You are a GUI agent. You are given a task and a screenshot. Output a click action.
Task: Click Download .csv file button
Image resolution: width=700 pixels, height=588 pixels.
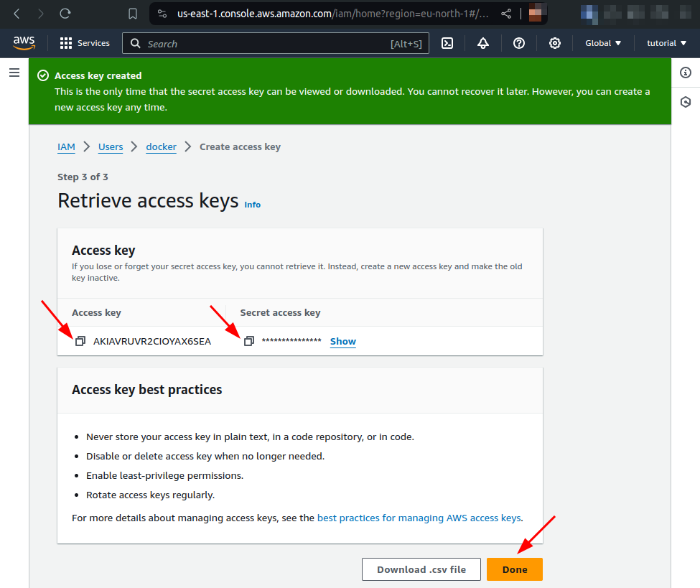[421, 569]
